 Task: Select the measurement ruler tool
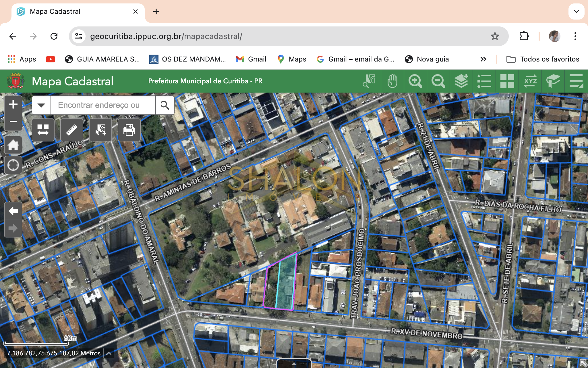pos(72,130)
